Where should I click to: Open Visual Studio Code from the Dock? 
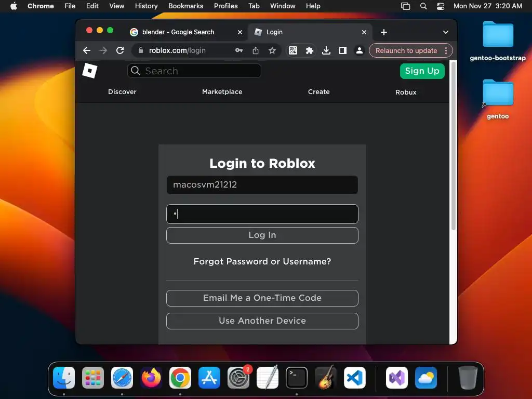click(354, 378)
